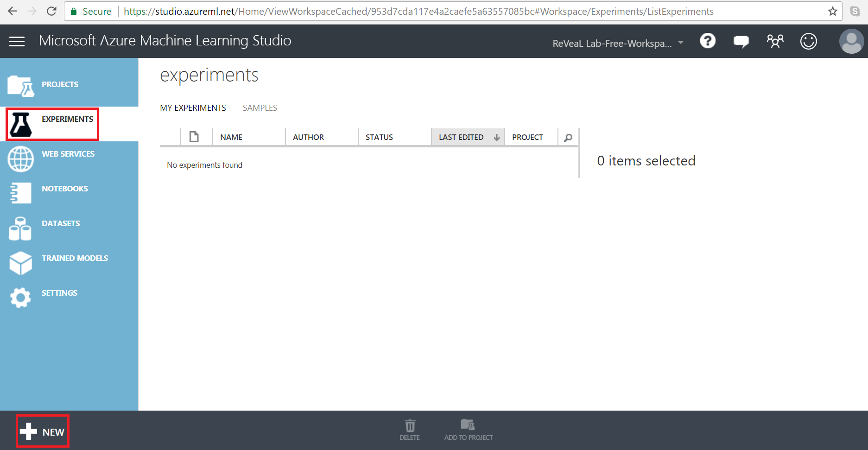Viewport: 868px width, 450px height.
Task: Sort by the Project column header
Action: pyautogui.click(x=527, y=137)
